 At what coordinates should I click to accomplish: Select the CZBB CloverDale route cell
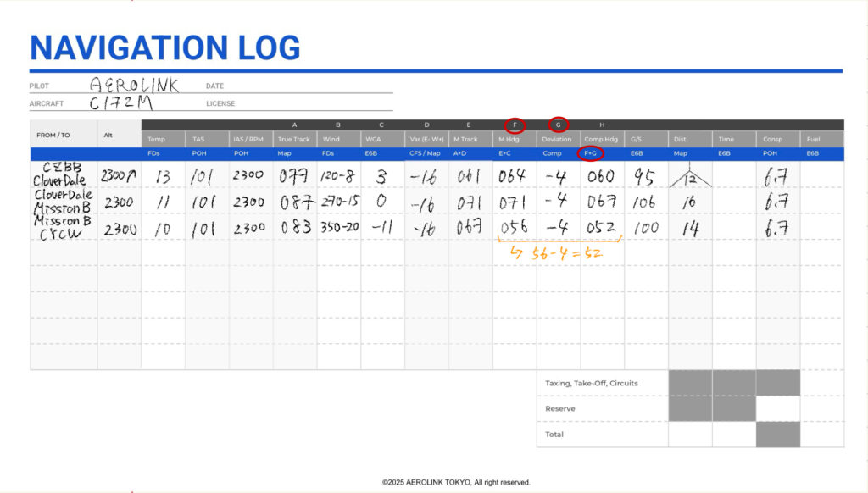tap(63, 174)
